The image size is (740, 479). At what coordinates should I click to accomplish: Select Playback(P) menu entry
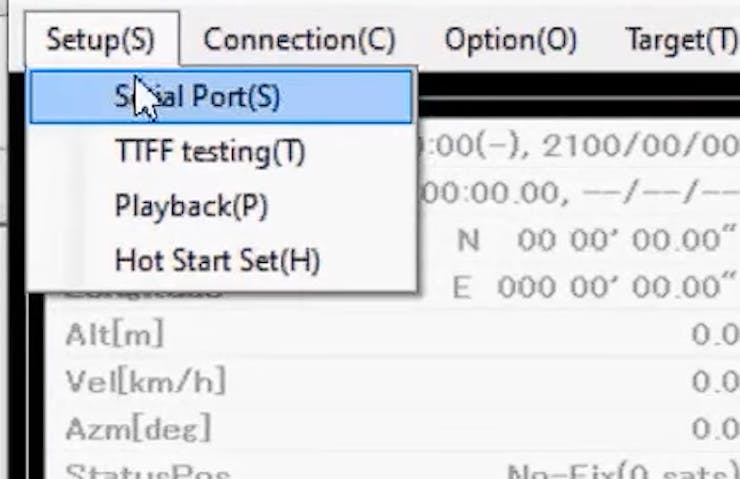tap(191, 207)
